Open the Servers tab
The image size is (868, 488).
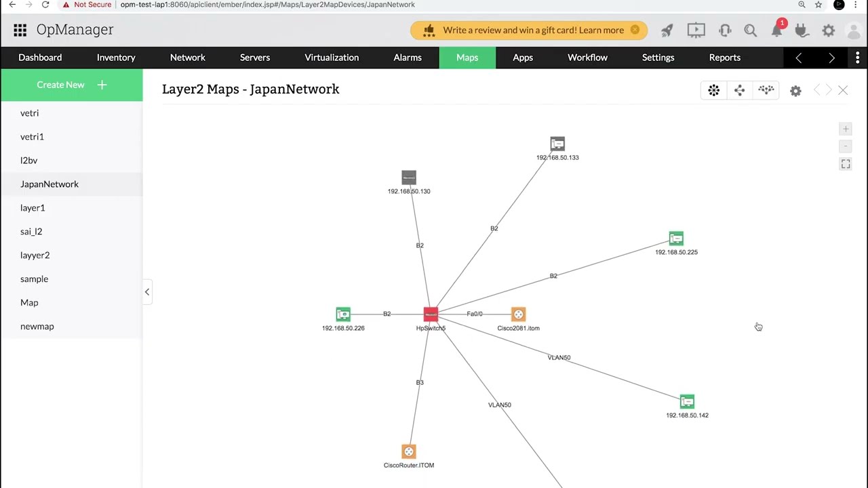pos(255,58)
